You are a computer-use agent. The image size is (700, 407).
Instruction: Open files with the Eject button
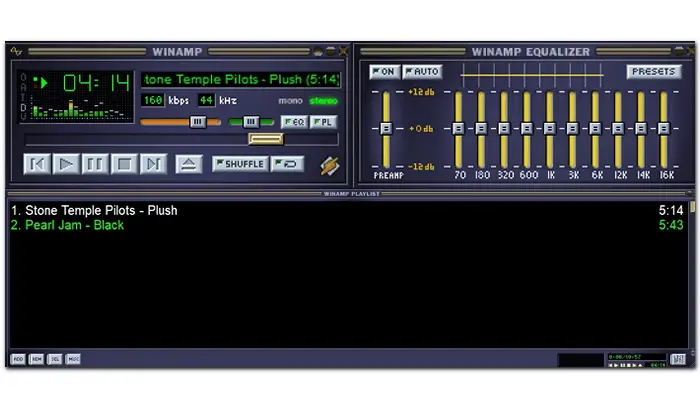tap(188, 164)
